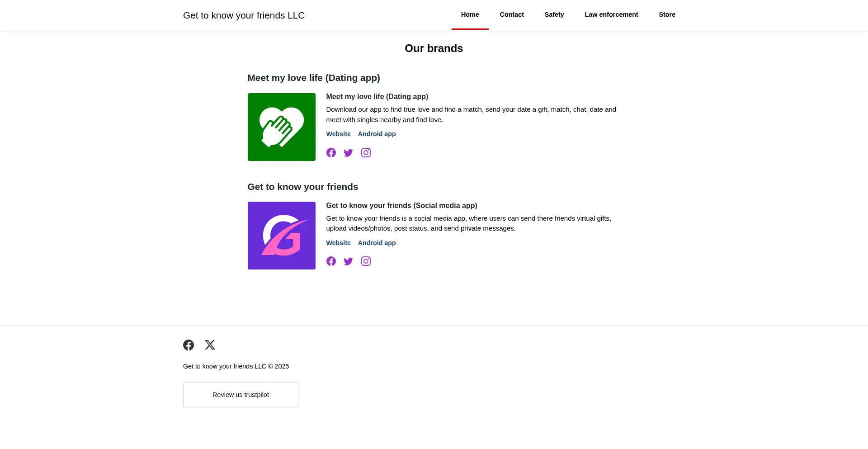The width and height of the screenshot is (868, 449).
Task: Click the 'users can send there friends virtual gifts' description
Action: click(468, 223)
